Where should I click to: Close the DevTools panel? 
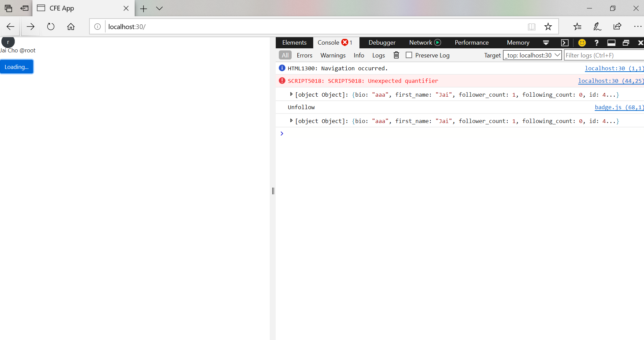click(640, 43)
